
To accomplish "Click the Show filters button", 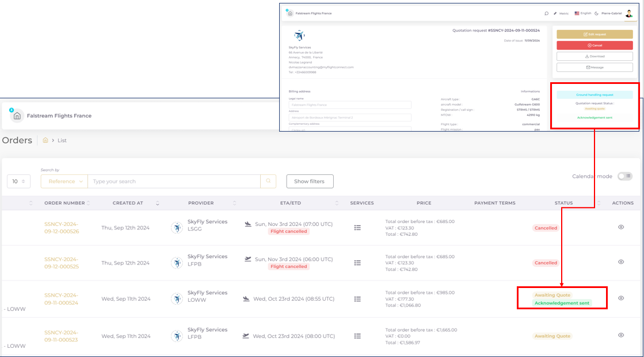I will (310, 181).
